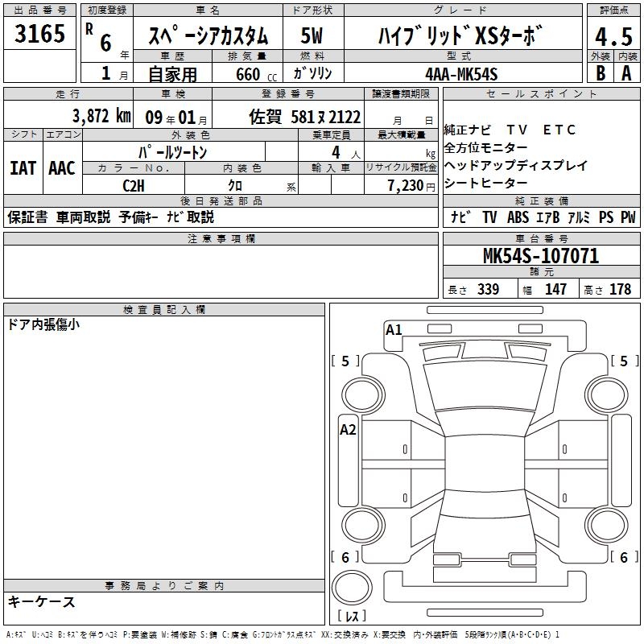Select the sales point 全方位モニター
This screenshot has width=644, height=644.
coord(485,147)
